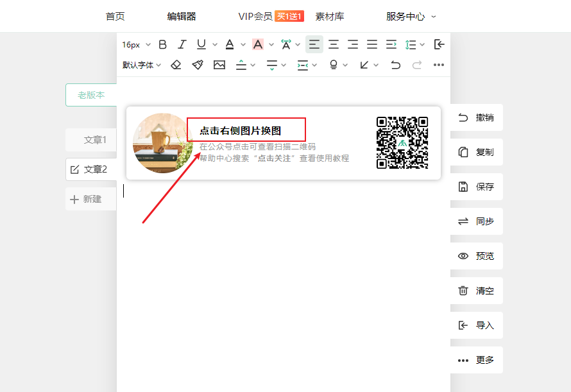Viewport: 571px width, 392px height.
Task: Click the 买1送1 promo badge
Action: pyautogui.click(x=289, y=17)
